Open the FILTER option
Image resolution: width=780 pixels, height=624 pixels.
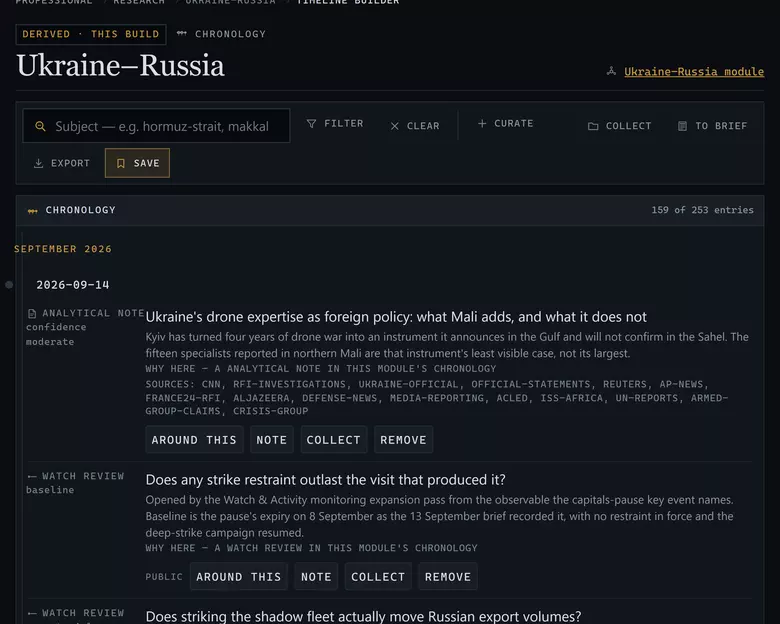[335, 123]
